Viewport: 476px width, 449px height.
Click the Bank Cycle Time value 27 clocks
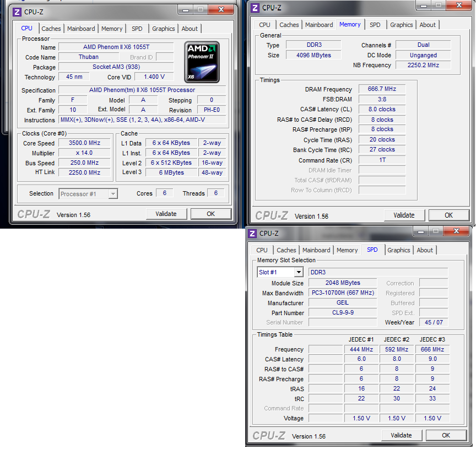(382, 149)
